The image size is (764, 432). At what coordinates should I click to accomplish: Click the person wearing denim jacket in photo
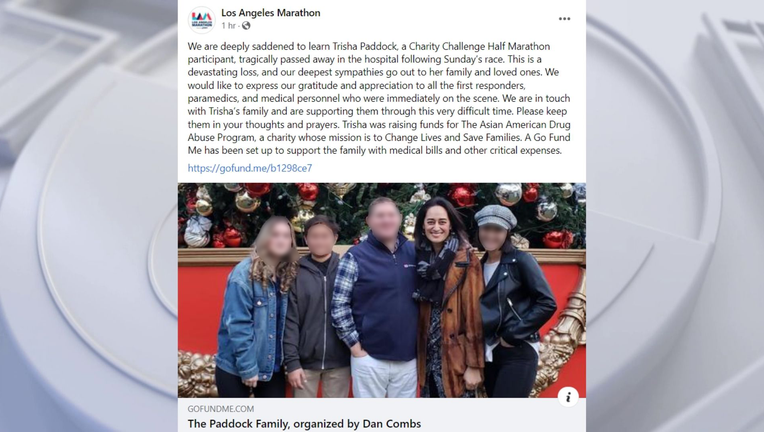(254, 307)
